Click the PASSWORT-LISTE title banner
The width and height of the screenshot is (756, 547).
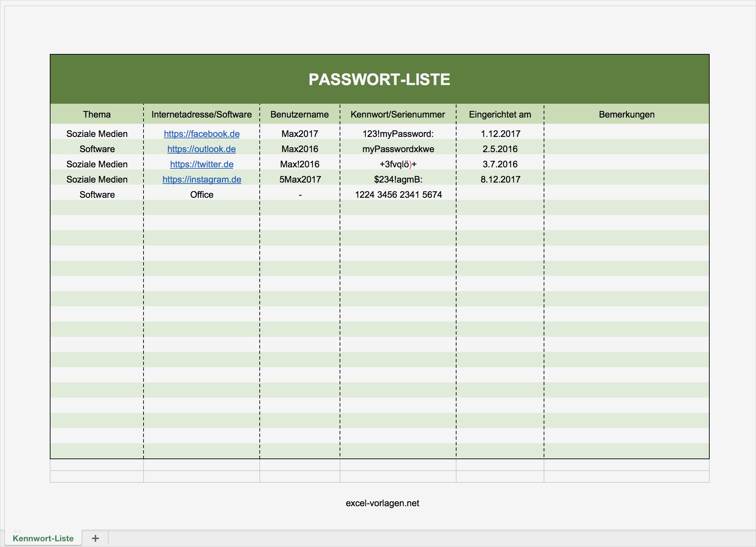[x=379, y=79]
